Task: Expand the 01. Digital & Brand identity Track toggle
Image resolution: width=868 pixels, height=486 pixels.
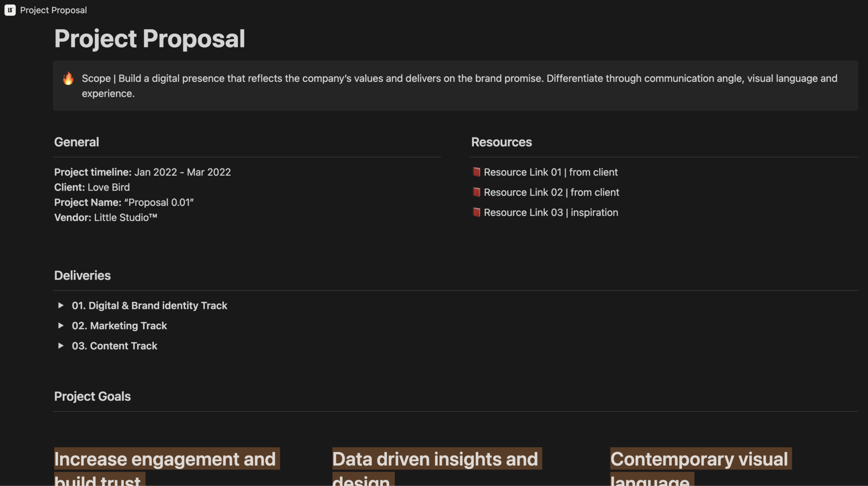Action: (61, 305)
